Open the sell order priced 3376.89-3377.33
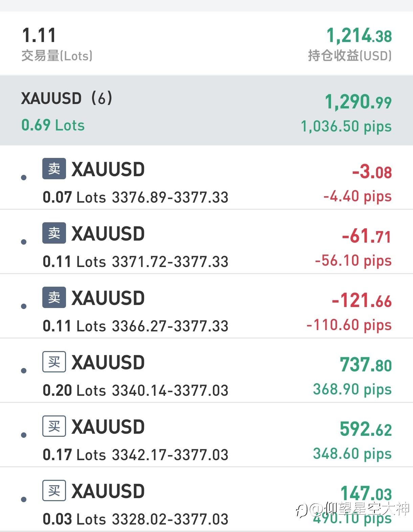The height and width of the screenshot is (532, 413). click(206, 178)
